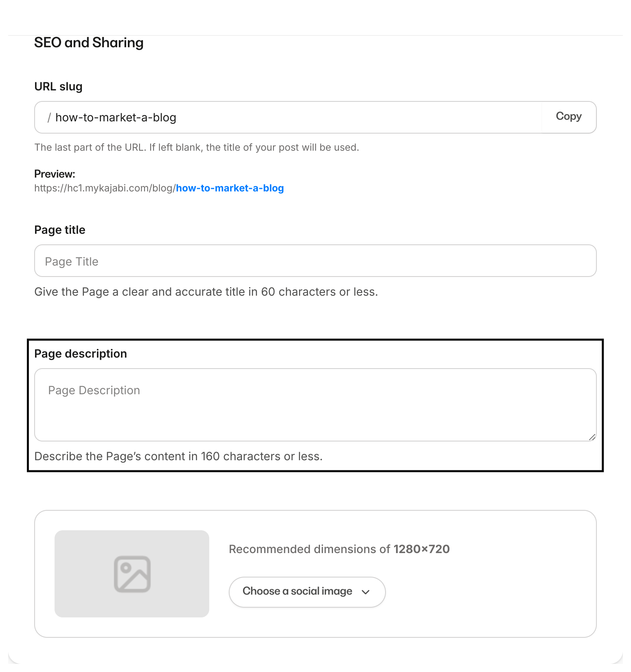Open the how-to-market-a-blog preview link
Viewport: 631px width, 672px height.
[x=230, y=188]
